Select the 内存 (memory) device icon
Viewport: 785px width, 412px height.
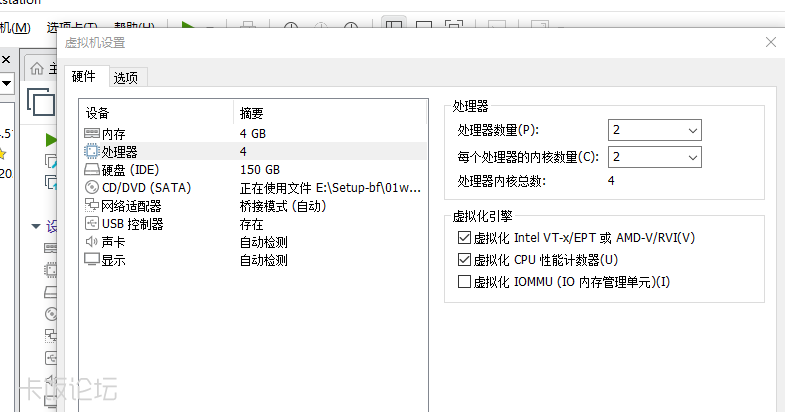point(92,133)
